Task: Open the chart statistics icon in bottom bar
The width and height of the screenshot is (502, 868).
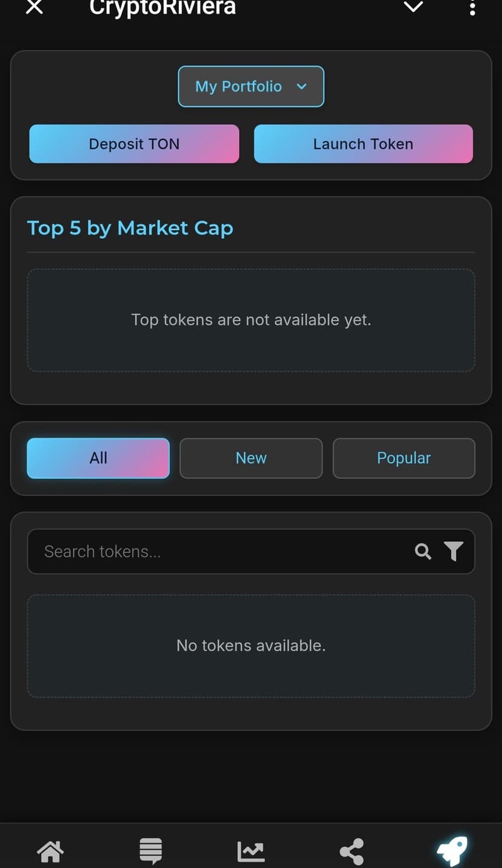Action: [251, 851]
